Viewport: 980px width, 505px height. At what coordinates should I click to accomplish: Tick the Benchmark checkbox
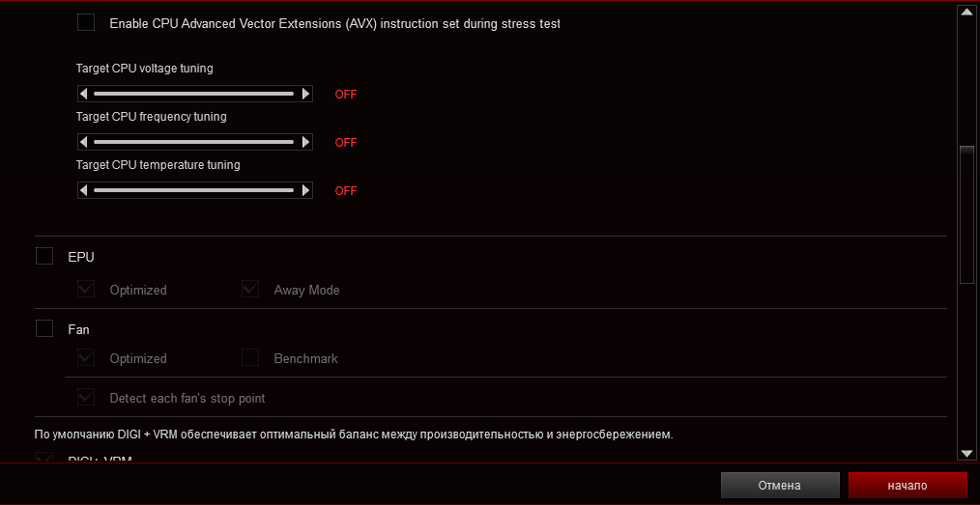[250, 357]
